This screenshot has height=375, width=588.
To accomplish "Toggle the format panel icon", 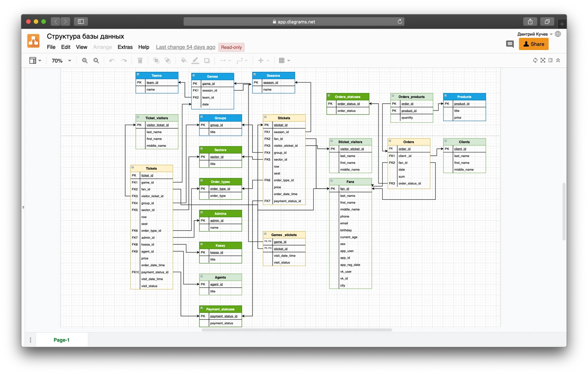I will [x=551, y=60].
